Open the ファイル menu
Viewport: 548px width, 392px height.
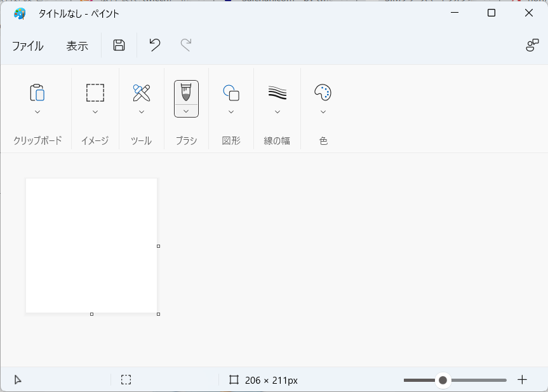pos(27,46)
